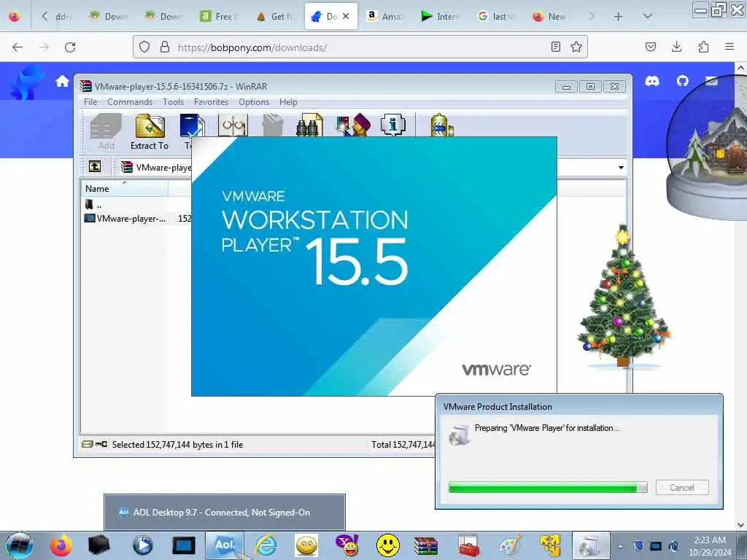Click Internet Explorer icon in taskbar
The height and width of the screenshot is (560, 747).
pos(266,545)
